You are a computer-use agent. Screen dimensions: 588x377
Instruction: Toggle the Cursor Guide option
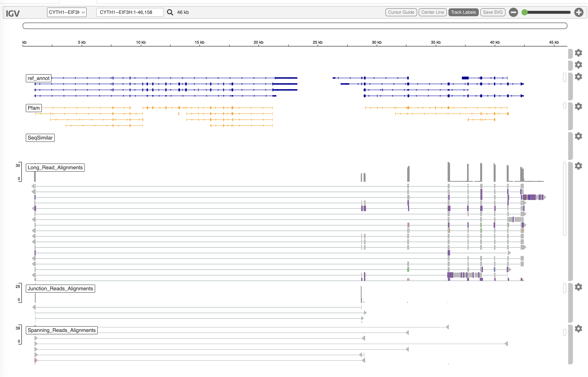tap(401, 12)
